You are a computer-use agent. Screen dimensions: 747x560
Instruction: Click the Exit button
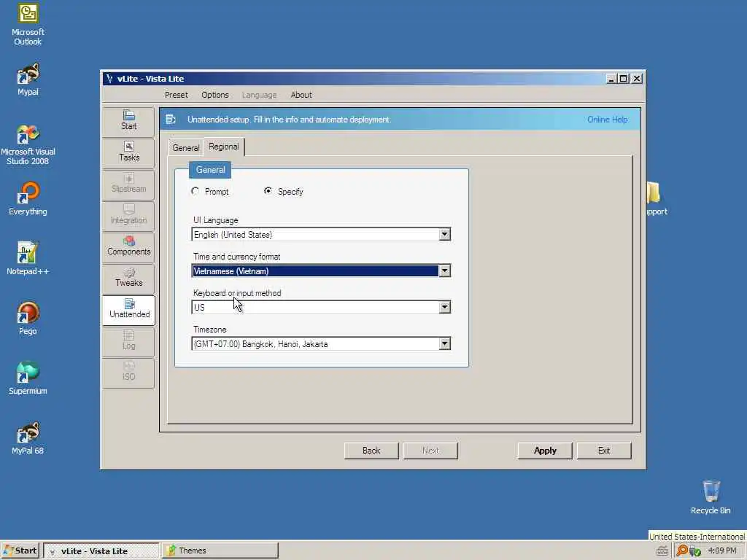(603, 451)
